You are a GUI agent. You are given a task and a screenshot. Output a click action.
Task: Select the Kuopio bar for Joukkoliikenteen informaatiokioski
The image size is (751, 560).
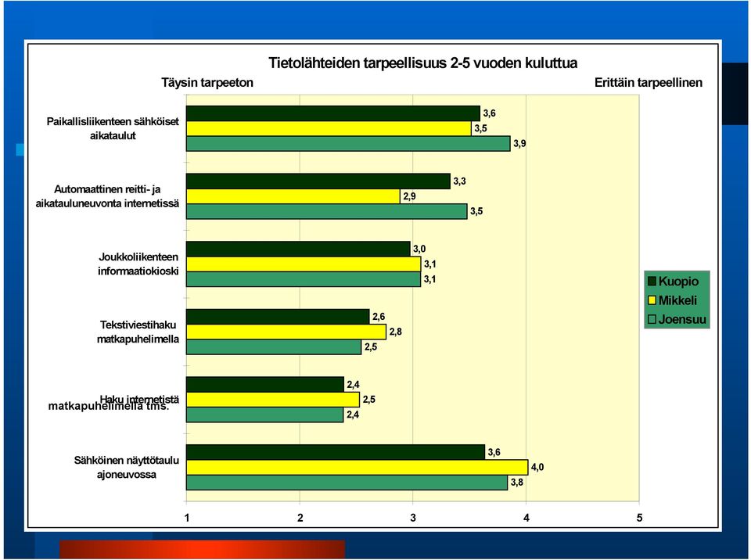(x=298, y=249)
